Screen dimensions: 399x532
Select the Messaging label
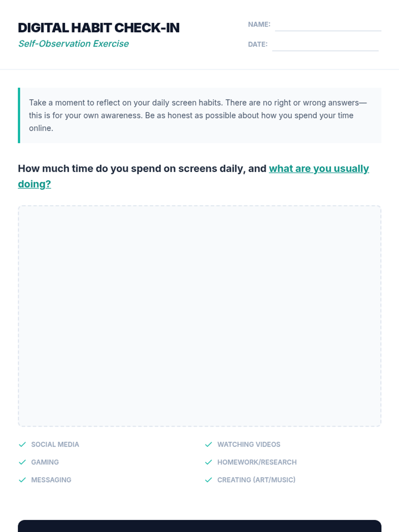51,480
